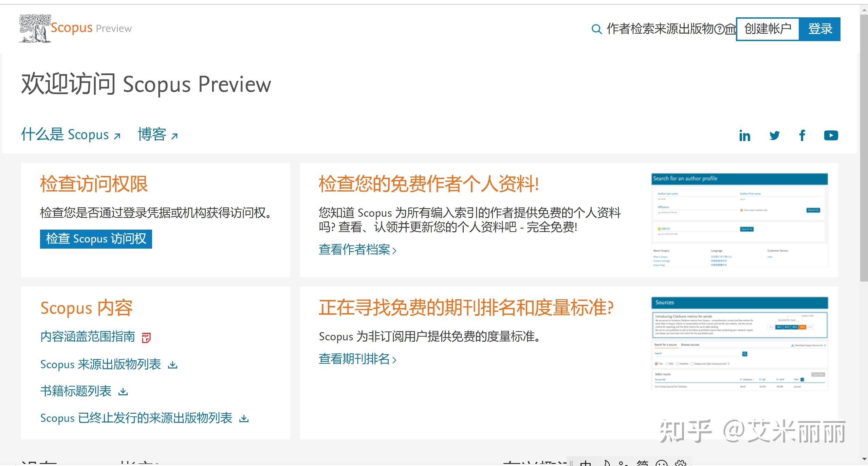Screen dimensions: 868x466
Task: Open 来源出版物 in top navigation
Action: coord(684,29)
